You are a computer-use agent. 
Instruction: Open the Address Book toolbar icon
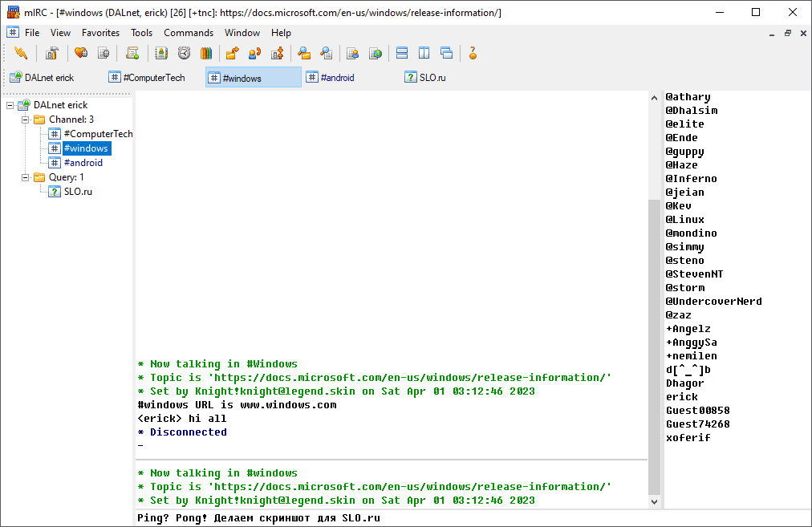point(161,53)
